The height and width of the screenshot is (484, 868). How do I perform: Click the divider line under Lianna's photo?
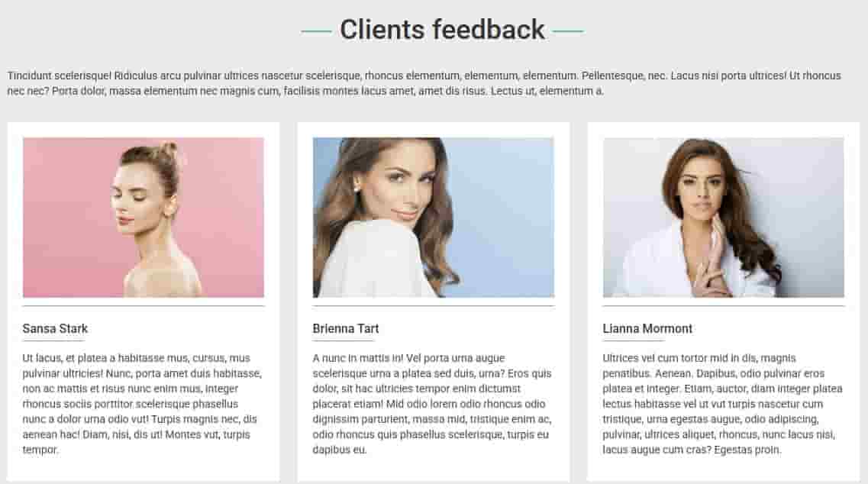coord(724,305)
